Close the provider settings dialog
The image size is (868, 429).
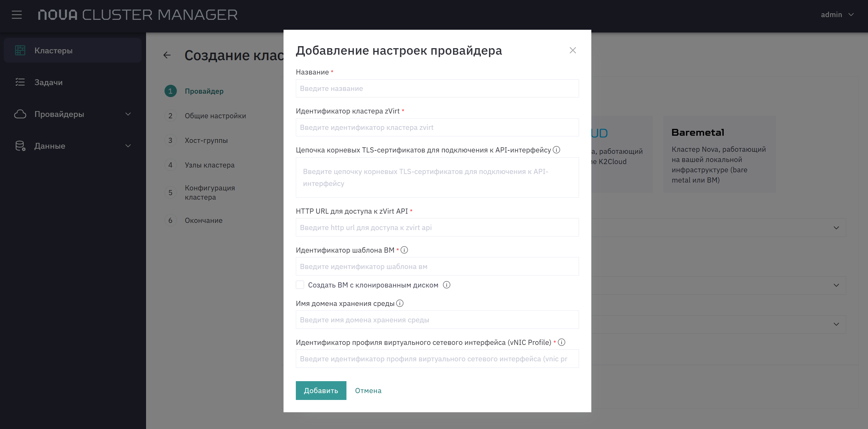(573, 50)
